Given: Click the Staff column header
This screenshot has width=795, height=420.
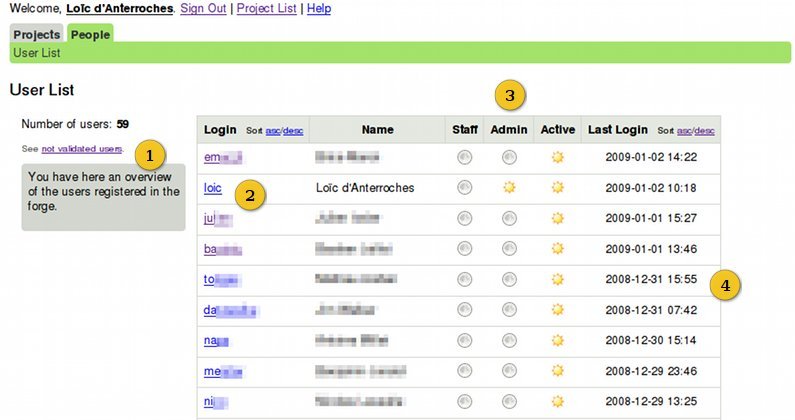Looking at the screenshot, I should point(465,130).
